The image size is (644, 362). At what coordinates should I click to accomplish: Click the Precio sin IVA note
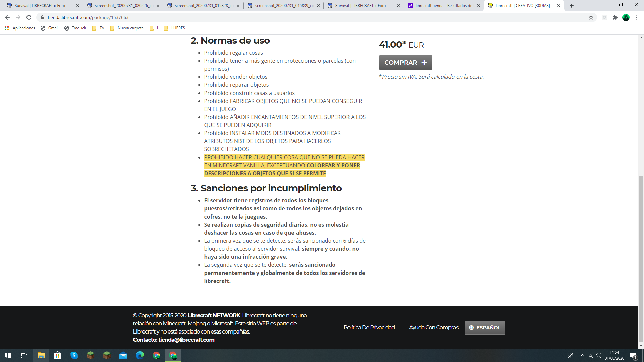click(431, 77)
